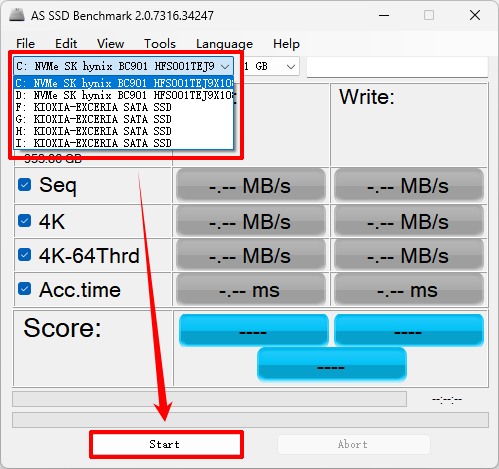This screenshot has width=499, height=469.
Task: Select drive D: NVMe SK hynix BC901
Action: (x=124, y=95)
